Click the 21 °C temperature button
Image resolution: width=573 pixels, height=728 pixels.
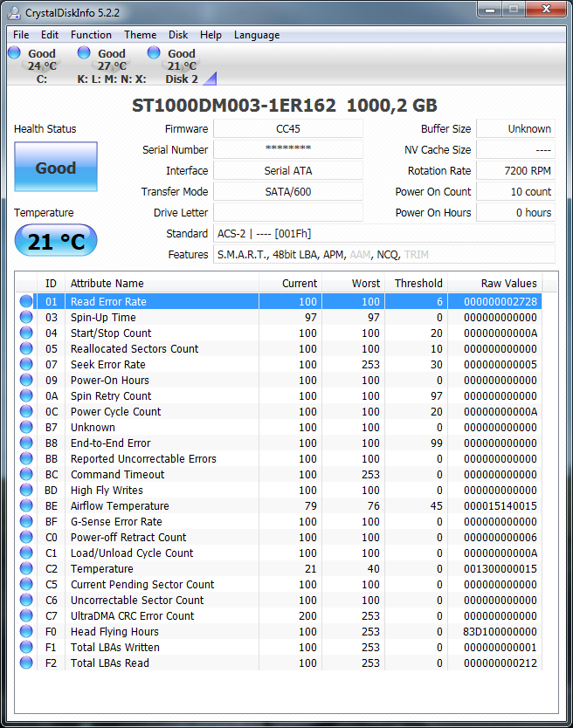(56, 241)
